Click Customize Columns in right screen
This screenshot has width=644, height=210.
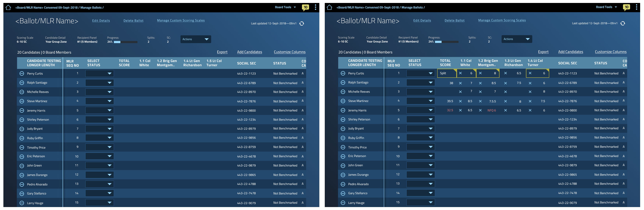(x=611, y=52)
